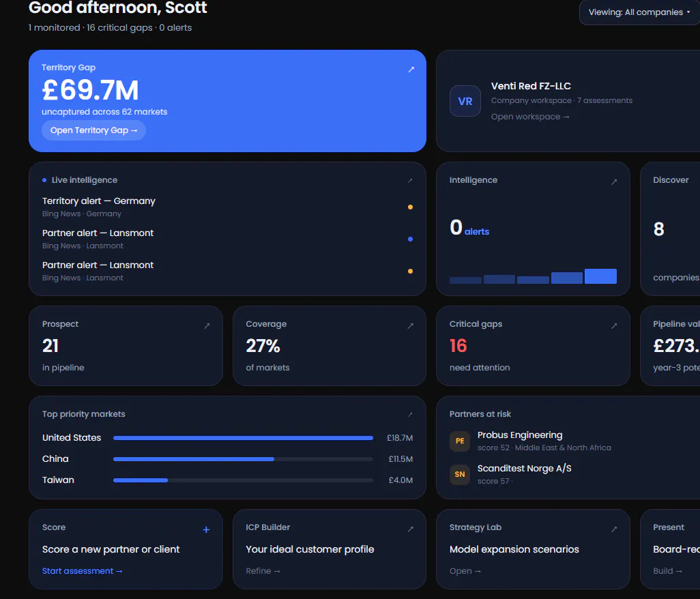Click the blue dot on the first Lansmont partner alert
Viewport: 700px width, 599px height.
click(x=410, y=239)
